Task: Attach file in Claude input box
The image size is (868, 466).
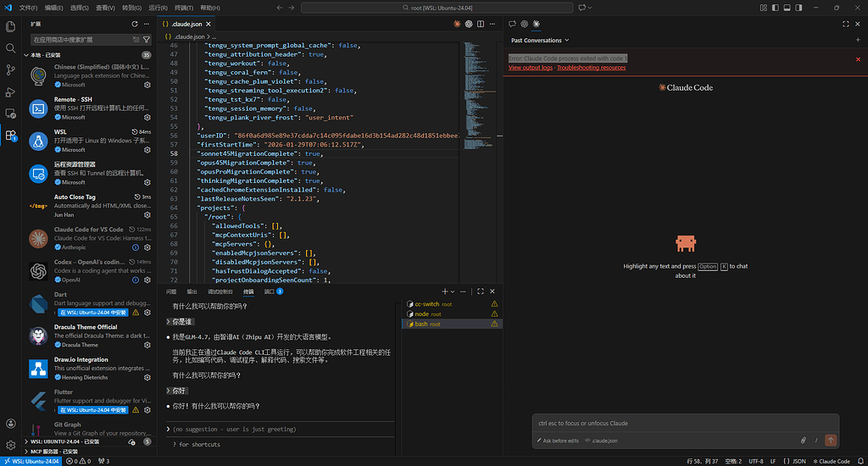Action: [x=804, y=441]
